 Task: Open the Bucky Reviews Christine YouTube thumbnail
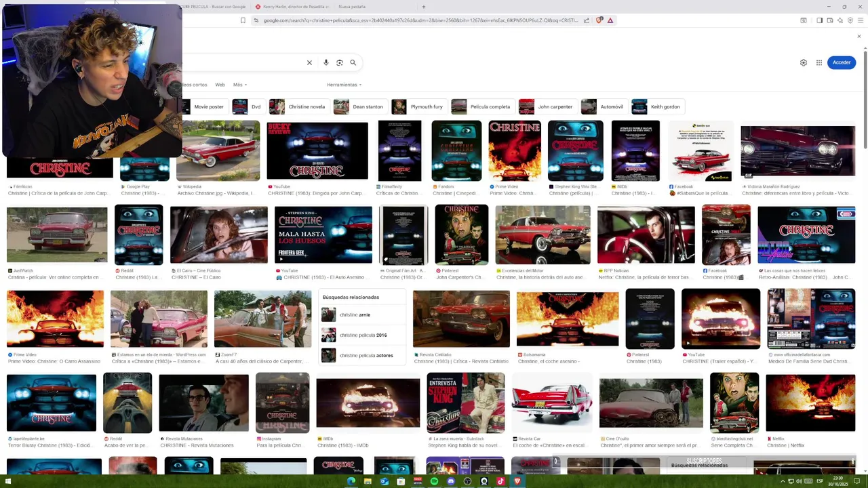pyautogui.click(x=317, y=150)
